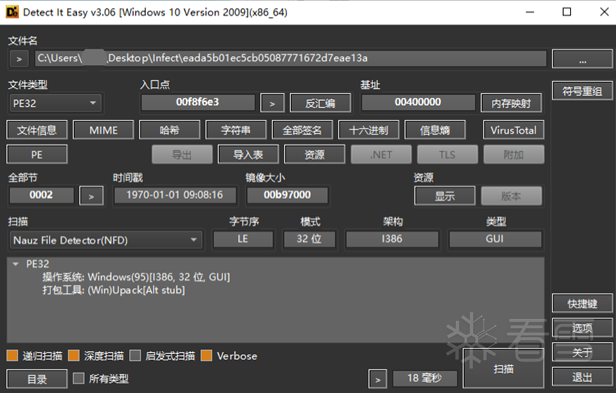The image size is (616, 393).
Task: Click the large 扫描 scan button
Action: 504,368
